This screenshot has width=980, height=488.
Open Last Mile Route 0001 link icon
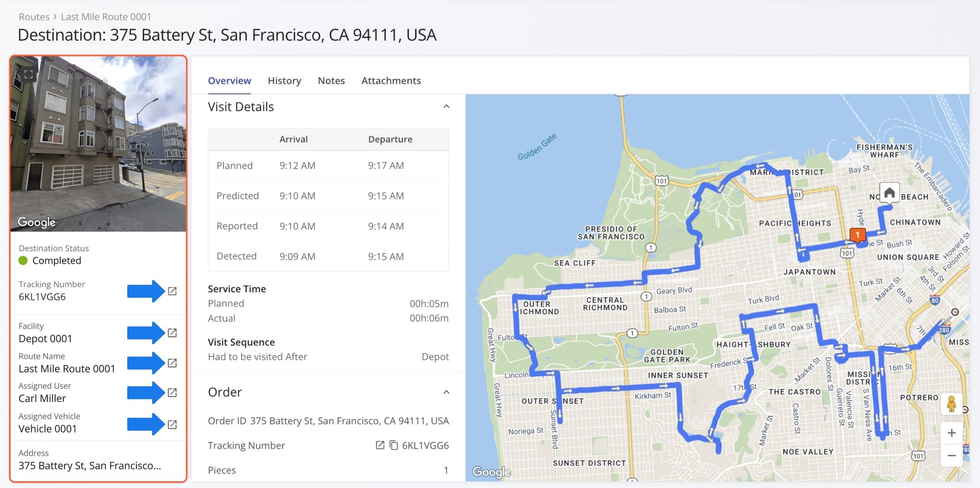click(172, 363)
